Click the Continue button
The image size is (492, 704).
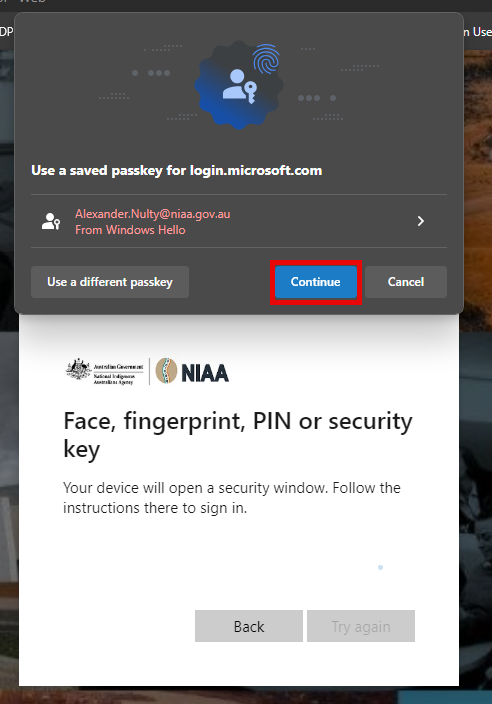[x=316, y=282]
